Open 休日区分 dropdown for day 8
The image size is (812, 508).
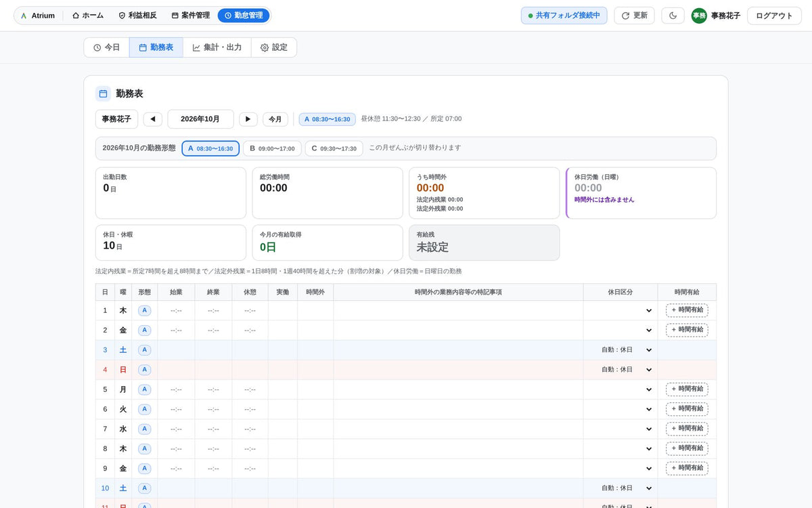pyautogui.click(x=621, y=448)
